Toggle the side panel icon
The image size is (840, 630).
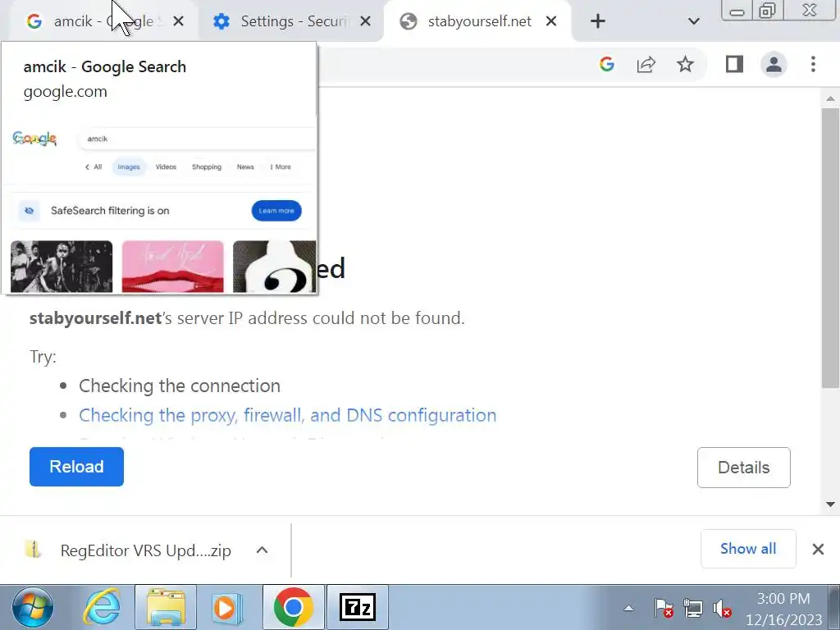click(x=734, y=64)
